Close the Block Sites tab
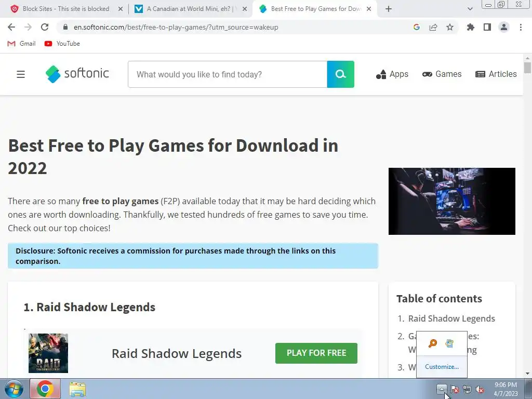 tap(121, 9)
